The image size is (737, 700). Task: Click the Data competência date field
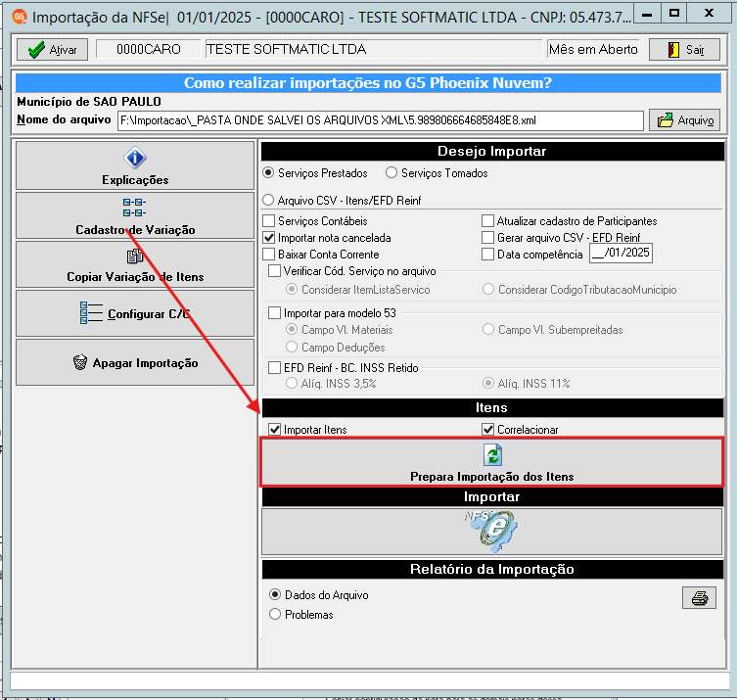click(x=621, y=253)
